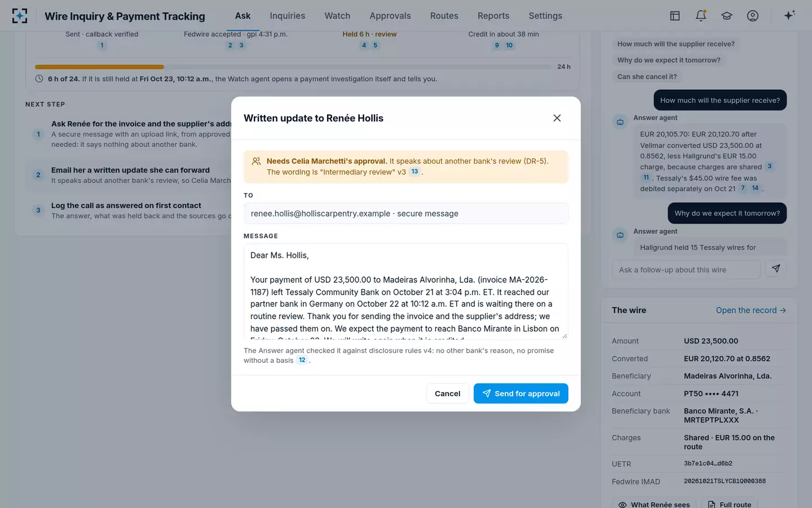Click What Renée sees button
This screenshot has height=508, width=812.
coord(654,504)
